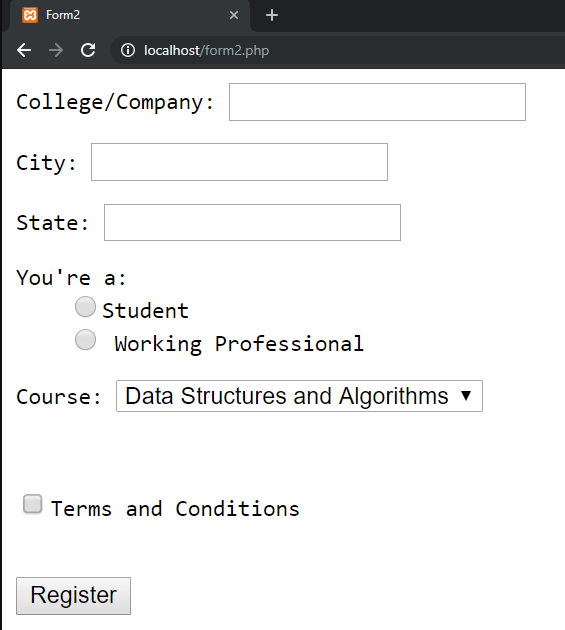Click the College/Company text field
This screenshot has height=630, width=565.
pos(377,102)
